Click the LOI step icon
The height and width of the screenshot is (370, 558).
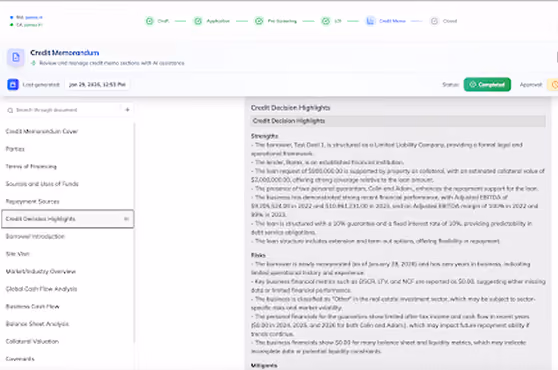click(x=326, y=21)
